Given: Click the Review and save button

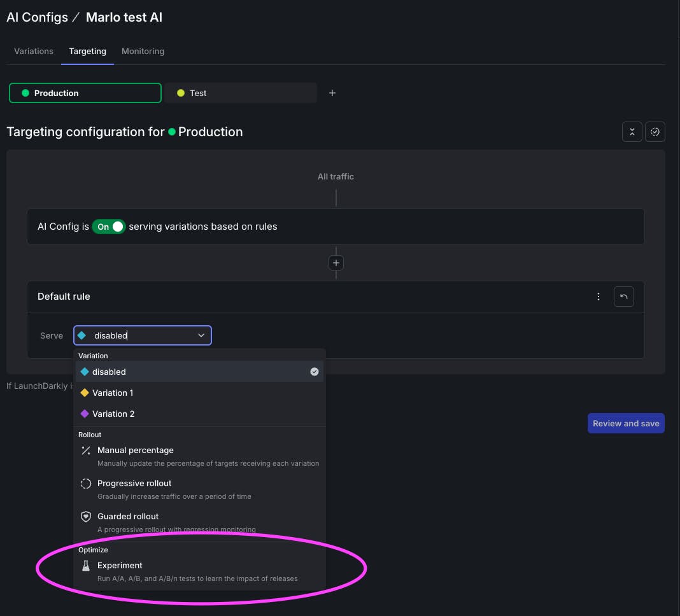Looking at the screenshot, I should click(x=625, y=423).
